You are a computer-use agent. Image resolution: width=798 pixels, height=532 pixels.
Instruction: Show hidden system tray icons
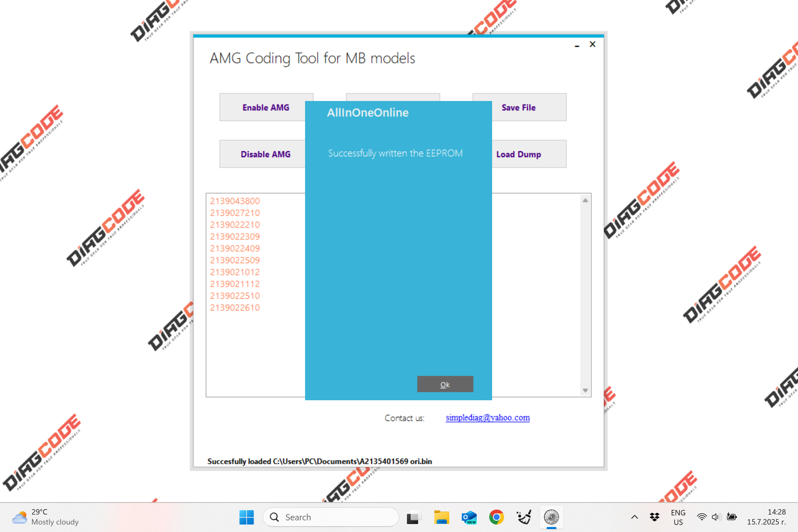tap(634, 517)
